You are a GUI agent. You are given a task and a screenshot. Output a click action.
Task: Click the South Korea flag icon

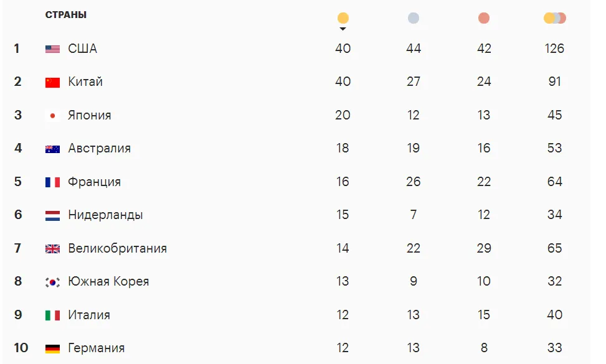53,282
